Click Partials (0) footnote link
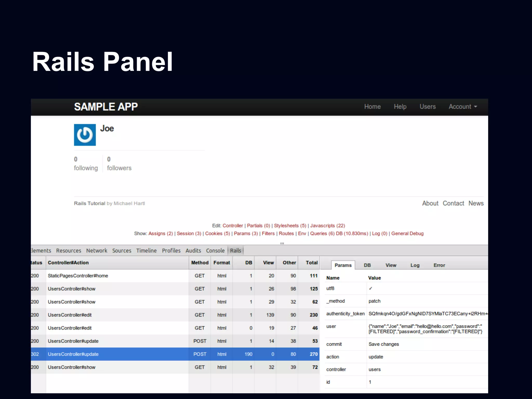532x399 pixels. click(258, 226)
